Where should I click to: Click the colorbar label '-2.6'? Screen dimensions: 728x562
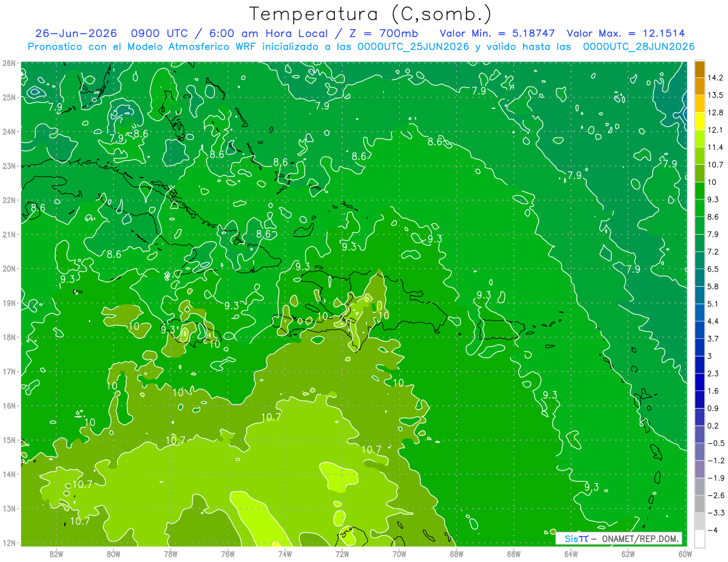coord(716,495)
